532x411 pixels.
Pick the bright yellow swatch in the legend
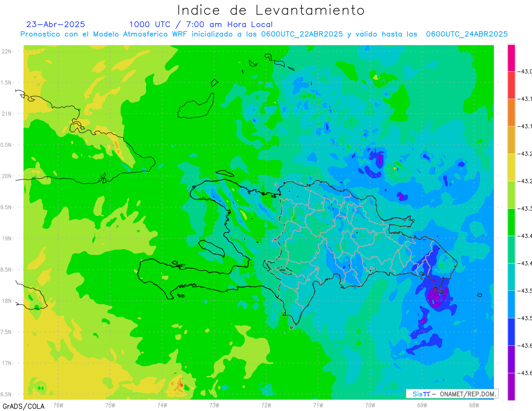[x=511, y=167]
